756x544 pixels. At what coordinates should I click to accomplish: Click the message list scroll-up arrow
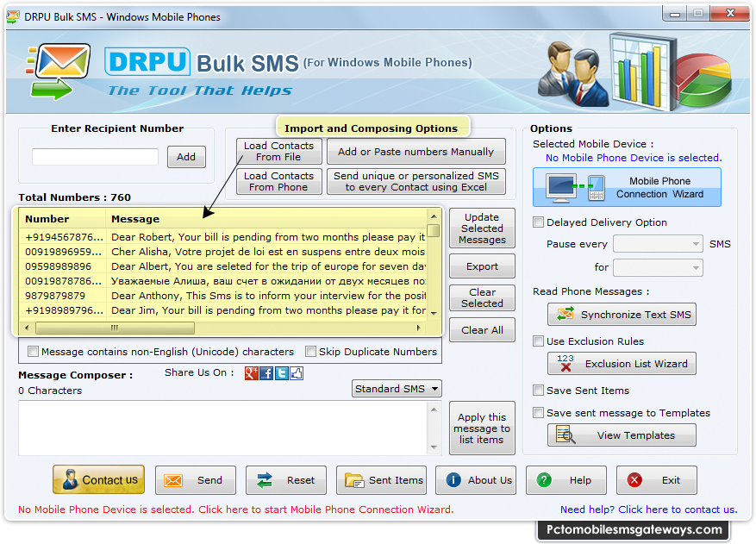[x=434, y=216]
